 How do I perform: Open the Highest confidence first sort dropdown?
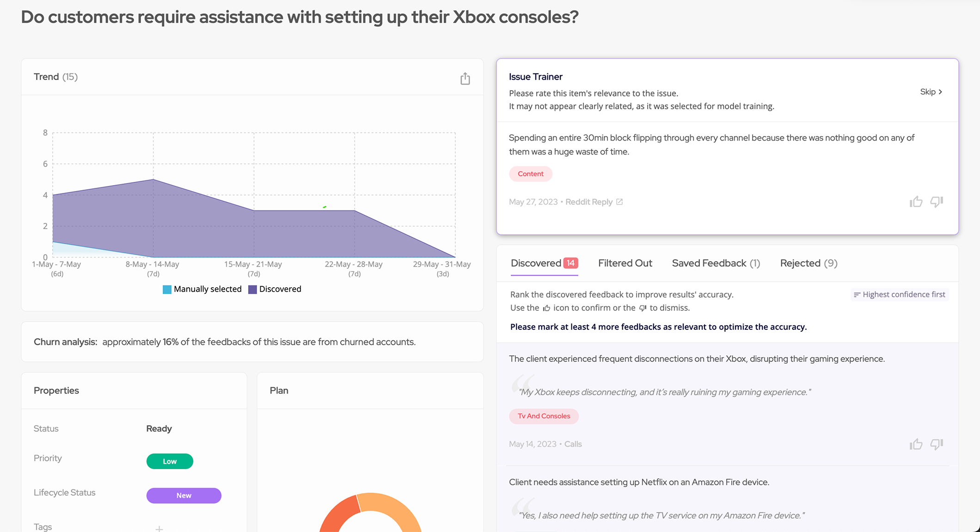pyautogui.click(x=900, y=295)
